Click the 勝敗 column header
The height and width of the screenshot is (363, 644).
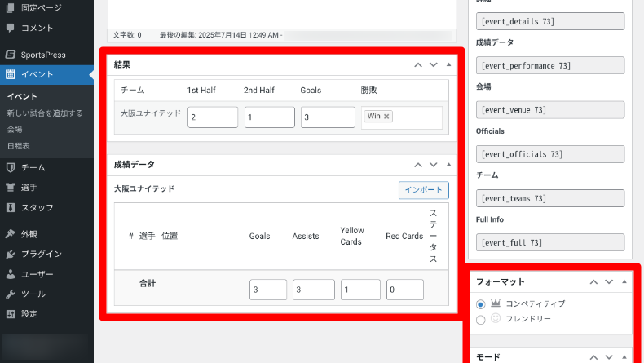368,90
